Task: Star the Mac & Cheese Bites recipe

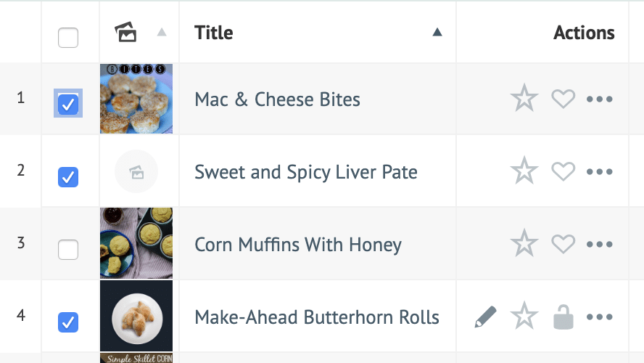Action: click(524, 99)
